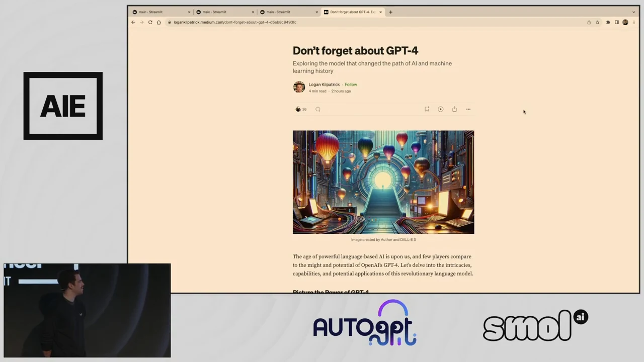Close the third Streamlit tab
The height and width of the screenshot is (362, 644).
click(x=317, y=12)
